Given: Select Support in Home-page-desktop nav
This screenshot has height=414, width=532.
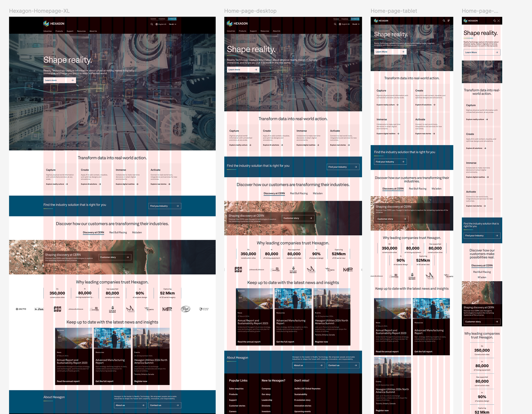Looking at the screenshot, I should tap(253, 31).
